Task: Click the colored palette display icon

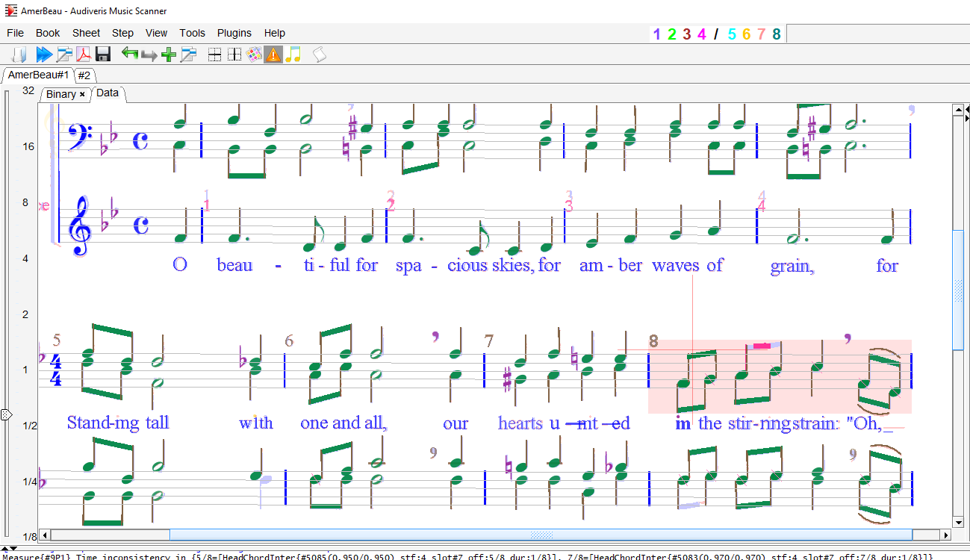Action: [253, 54]
